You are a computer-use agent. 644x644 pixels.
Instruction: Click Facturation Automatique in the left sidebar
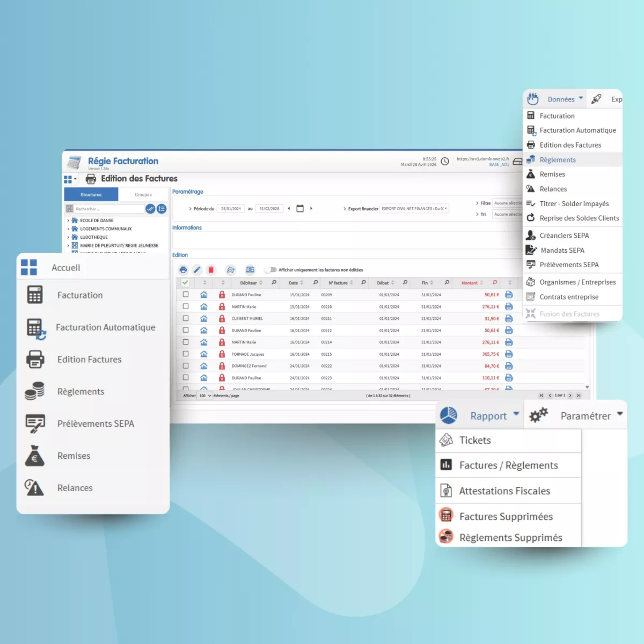pos(105,327)
